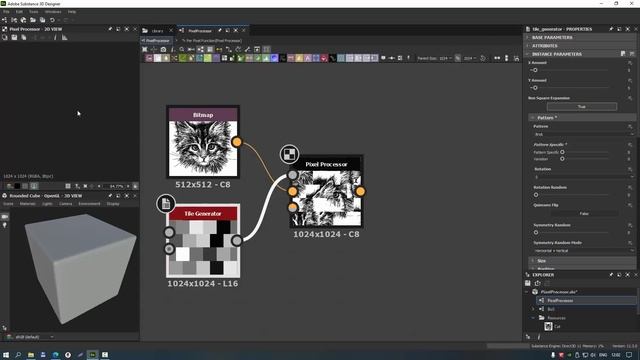The image size is (640, 360).
Task: Click the Tile Generator output connector
Action: coord(237,241)
